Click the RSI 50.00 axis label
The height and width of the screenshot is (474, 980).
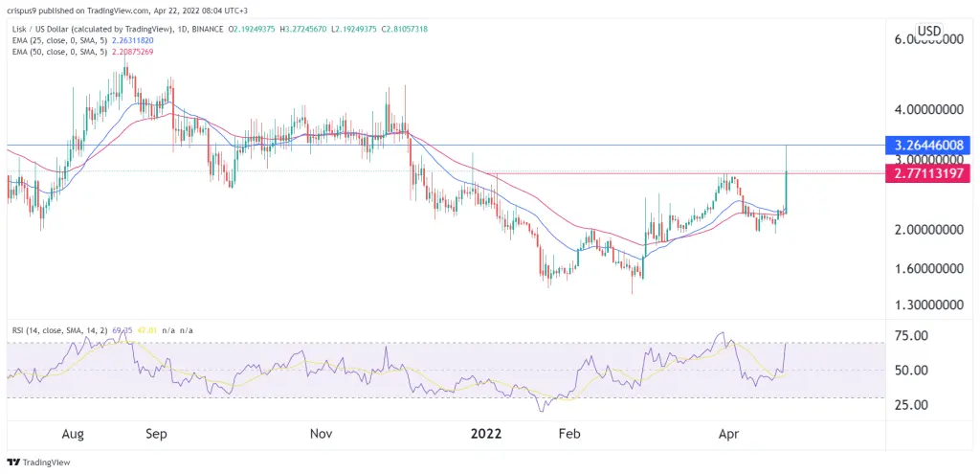[912, 371]
